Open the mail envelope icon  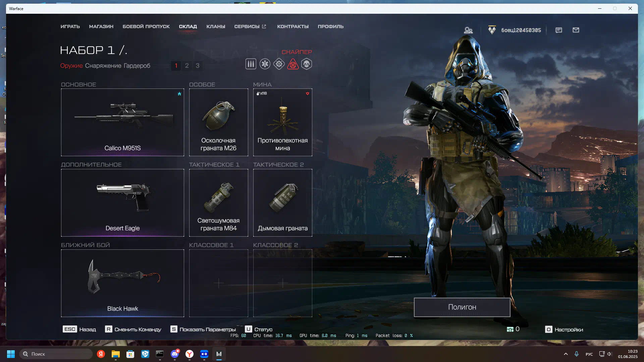tap(576, 30)
